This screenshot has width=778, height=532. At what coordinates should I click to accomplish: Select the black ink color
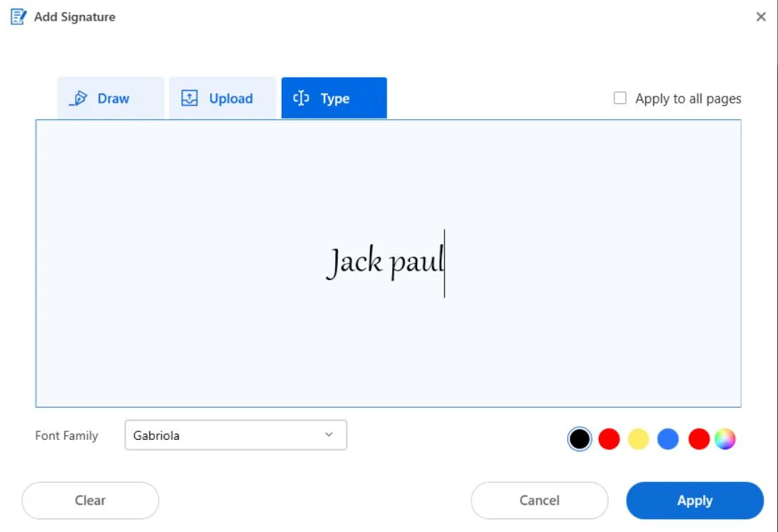click(x=579, y=438)
